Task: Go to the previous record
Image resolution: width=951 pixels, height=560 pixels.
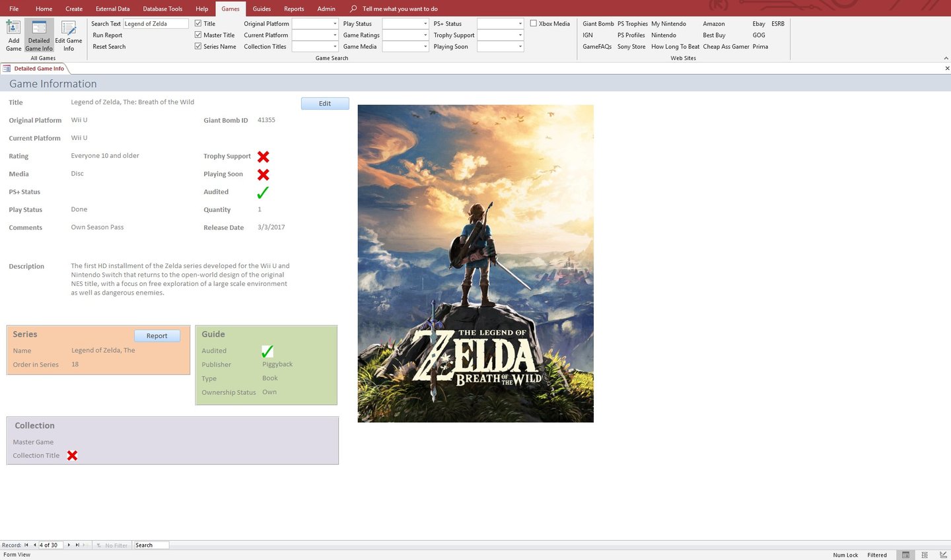Action: coord(34,545)
